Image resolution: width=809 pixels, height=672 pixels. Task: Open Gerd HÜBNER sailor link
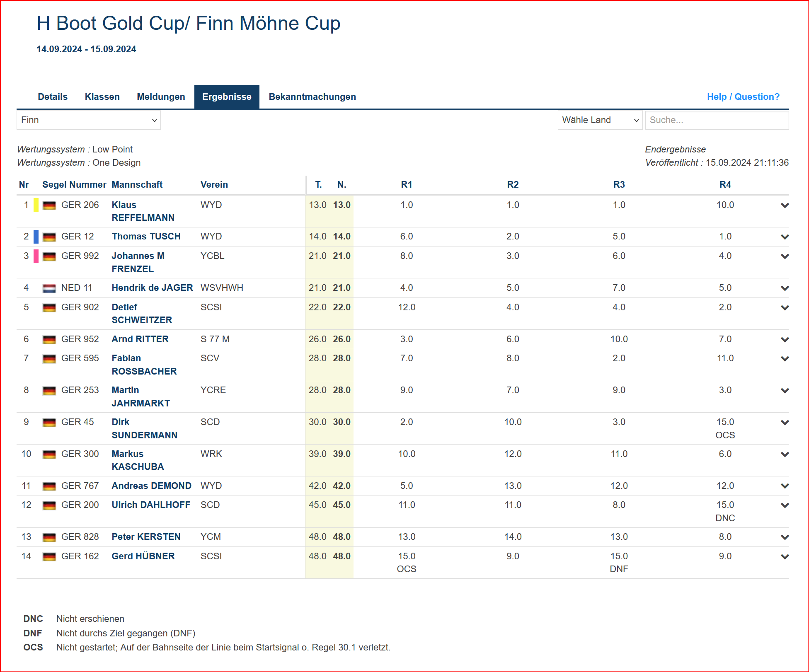coord(143,556)
